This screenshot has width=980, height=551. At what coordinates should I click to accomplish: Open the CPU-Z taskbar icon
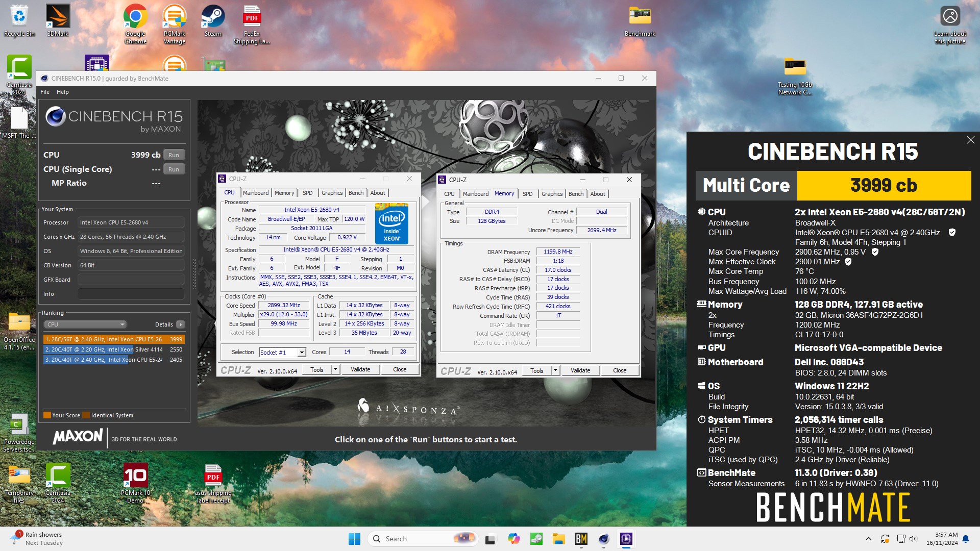[626, 539]
